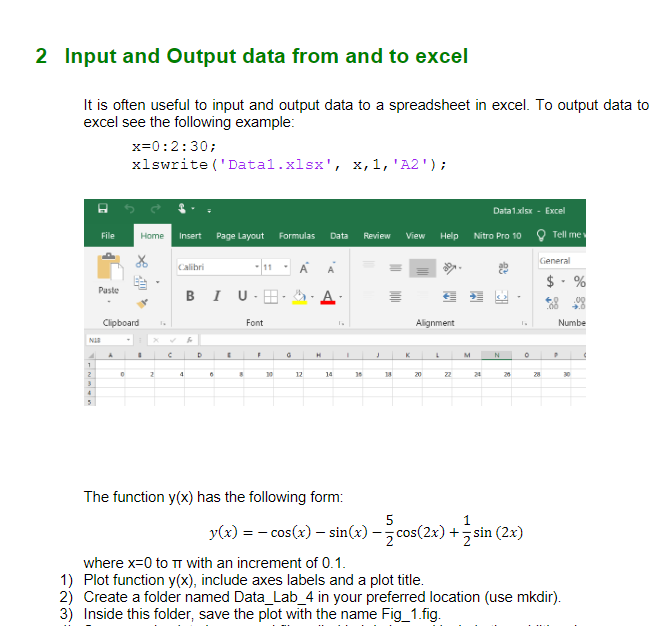Image resolution: width=672 pixels, height=626 pixels.
Task: Click the Orientation angled text icon
Action: 449,268
